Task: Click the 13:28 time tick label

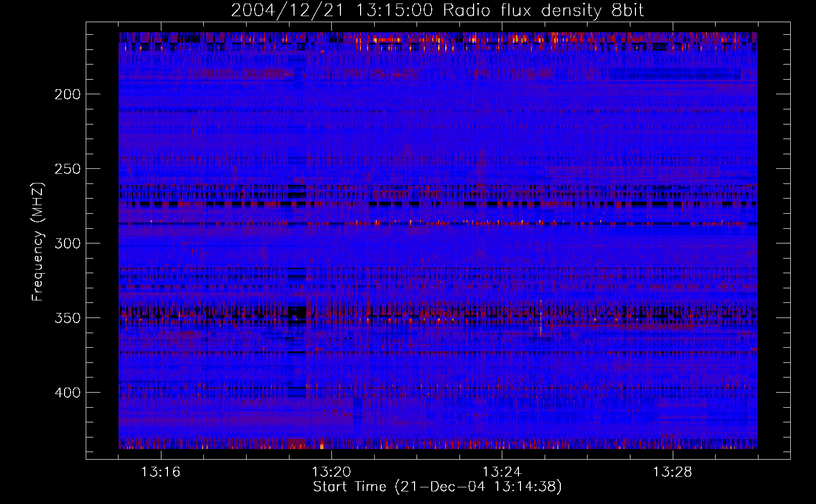Action: click(673, 472)
